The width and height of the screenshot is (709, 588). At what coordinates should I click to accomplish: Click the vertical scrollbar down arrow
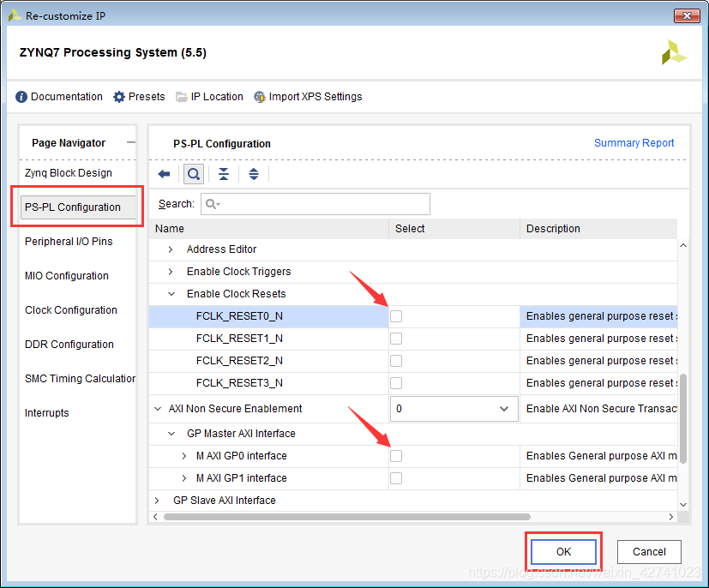683,504
